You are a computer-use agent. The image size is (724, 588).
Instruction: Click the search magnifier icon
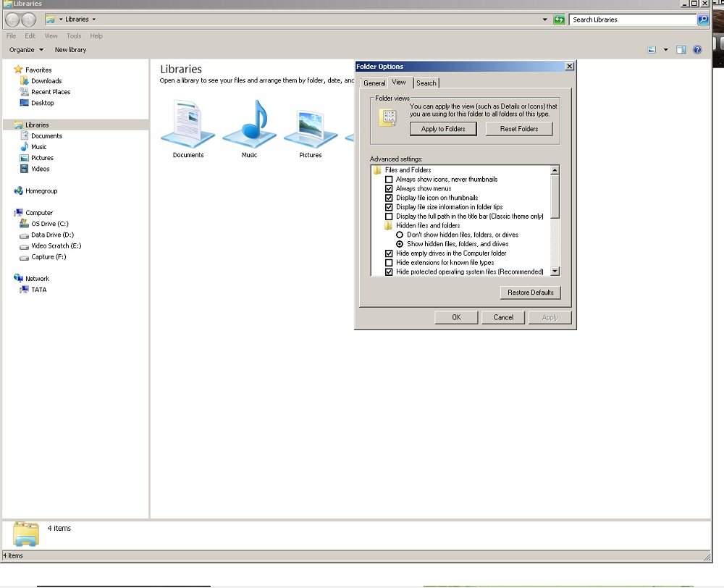click(x=703, y=20)
